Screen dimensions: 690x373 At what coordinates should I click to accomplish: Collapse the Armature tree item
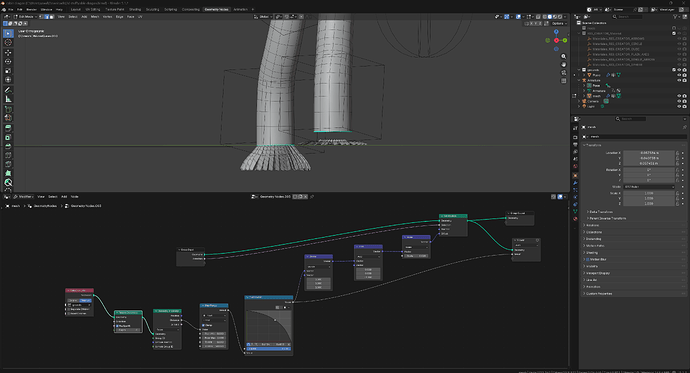tap(580, 80)
